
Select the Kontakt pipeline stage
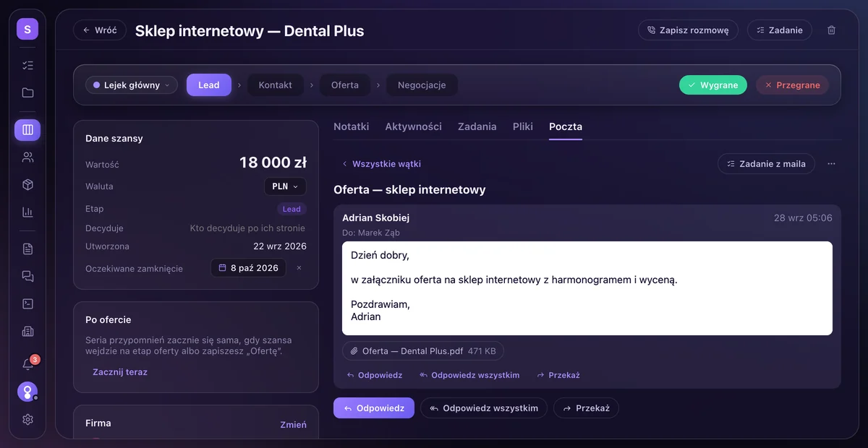point(276,85)
